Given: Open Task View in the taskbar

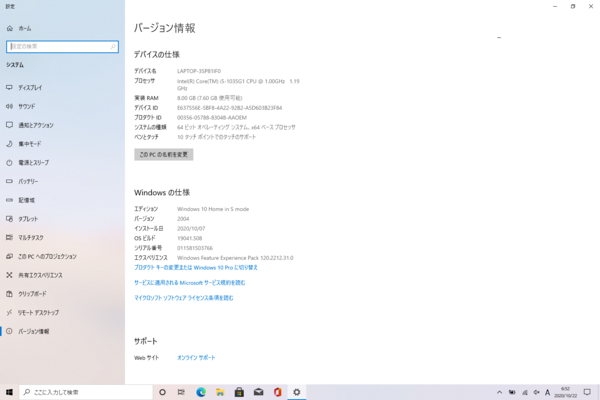Looking at the screenshot, I should point(181,392).
